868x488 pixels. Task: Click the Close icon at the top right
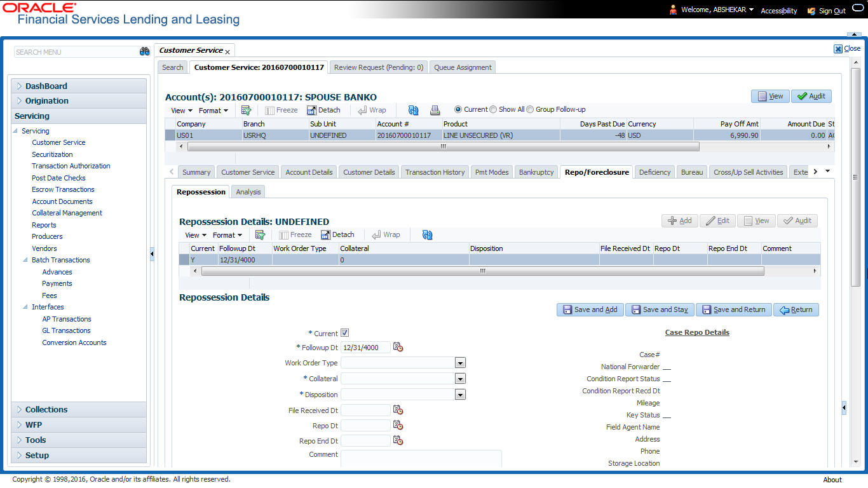click(x=838, y=49)
